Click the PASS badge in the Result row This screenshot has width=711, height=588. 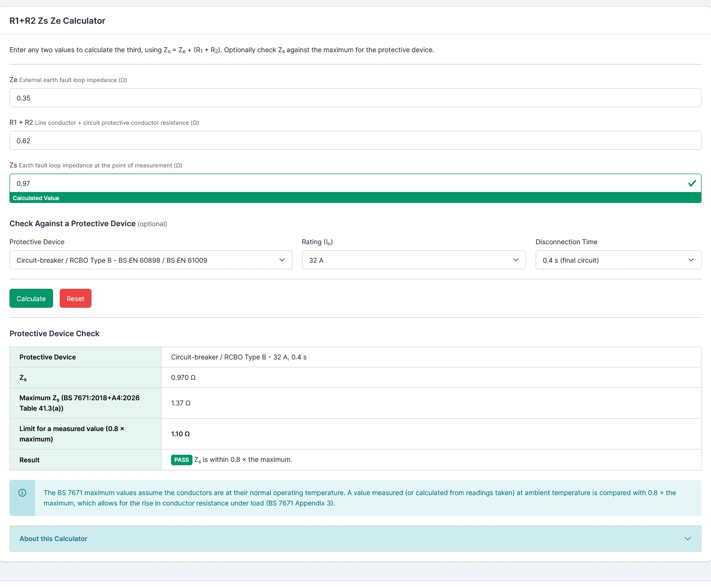(x=182, y=459)
